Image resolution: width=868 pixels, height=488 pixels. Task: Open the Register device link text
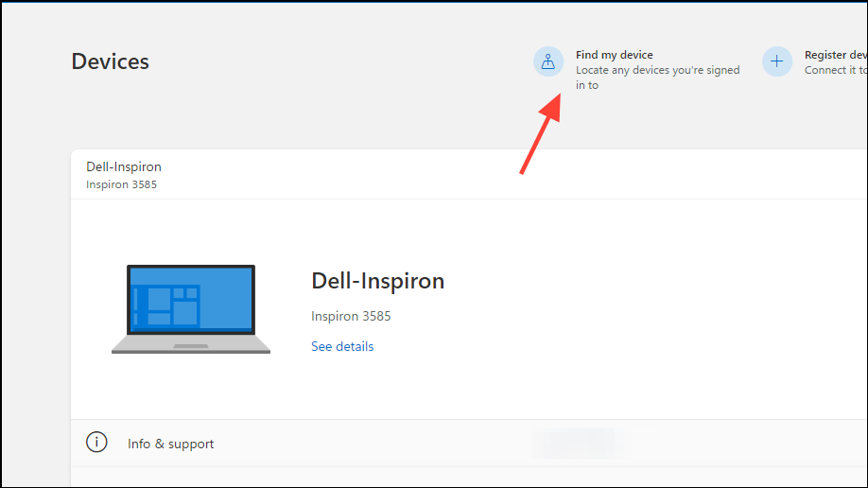tap(836, 55)
